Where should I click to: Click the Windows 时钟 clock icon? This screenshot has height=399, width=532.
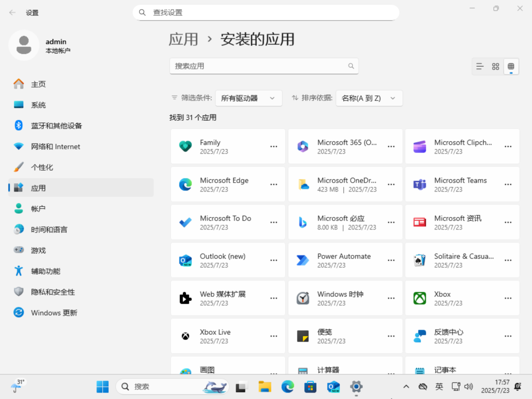302,298
